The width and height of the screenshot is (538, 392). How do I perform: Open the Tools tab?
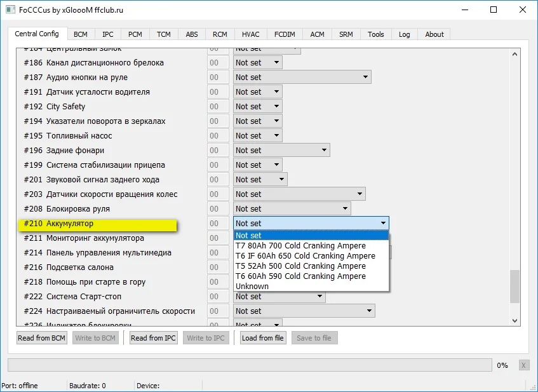376,34
